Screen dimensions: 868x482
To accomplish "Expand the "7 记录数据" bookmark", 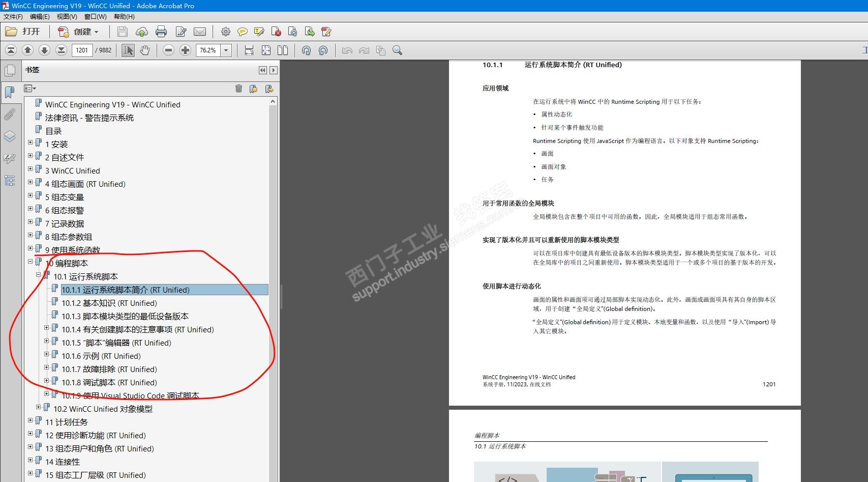I will pyautogui.click(x=31, y=222).
